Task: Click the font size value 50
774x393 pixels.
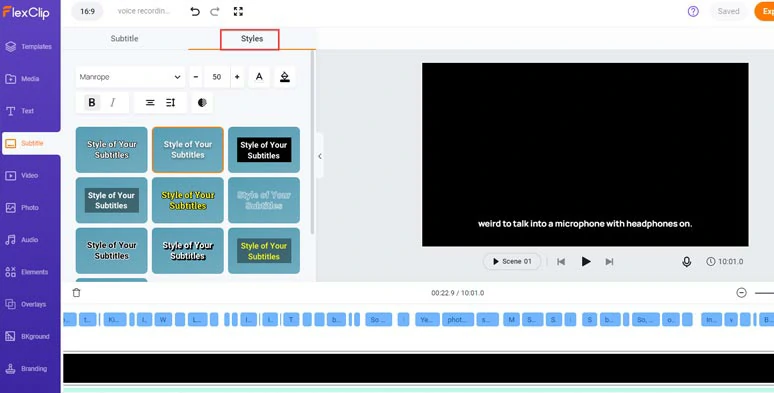Action: tap(217, 77)
